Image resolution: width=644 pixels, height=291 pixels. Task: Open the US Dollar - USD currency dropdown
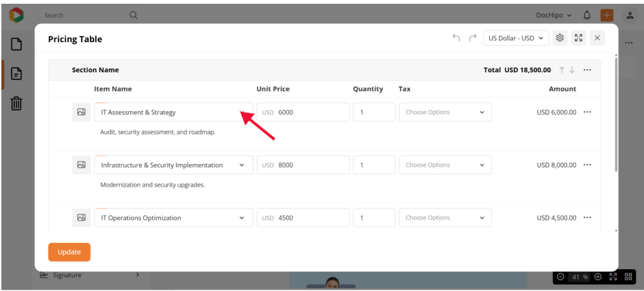coord(516,38)
